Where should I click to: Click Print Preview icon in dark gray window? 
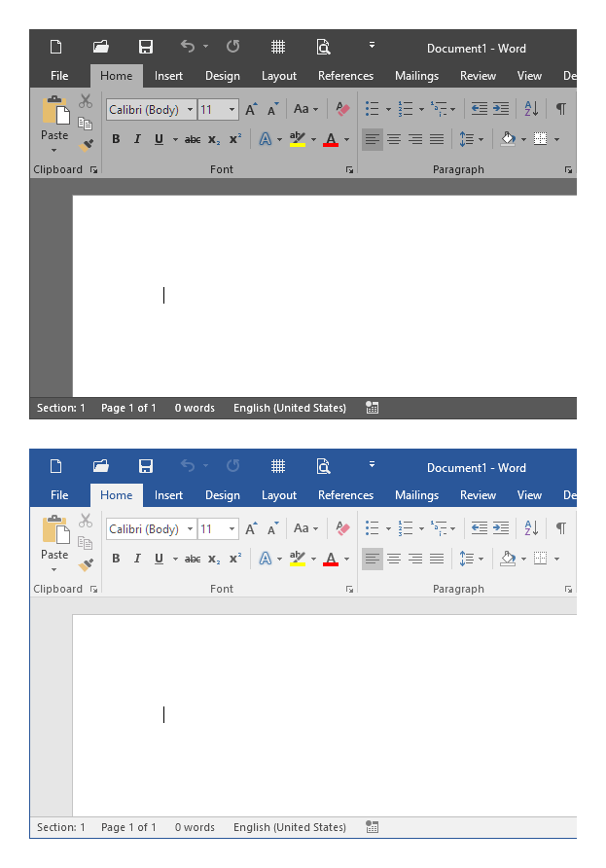(x=323, y=47)
